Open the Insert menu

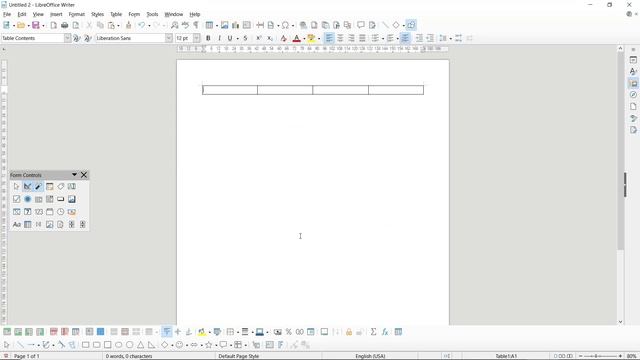(56, 14)
